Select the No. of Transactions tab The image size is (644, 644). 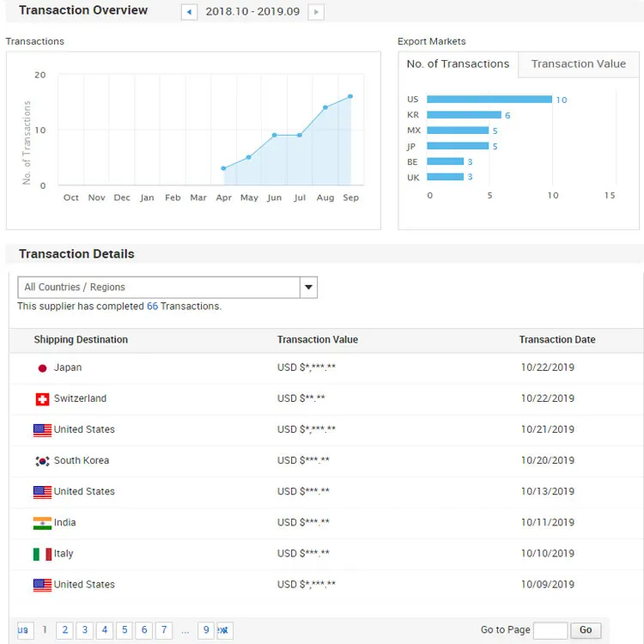(x=458, y=64)
